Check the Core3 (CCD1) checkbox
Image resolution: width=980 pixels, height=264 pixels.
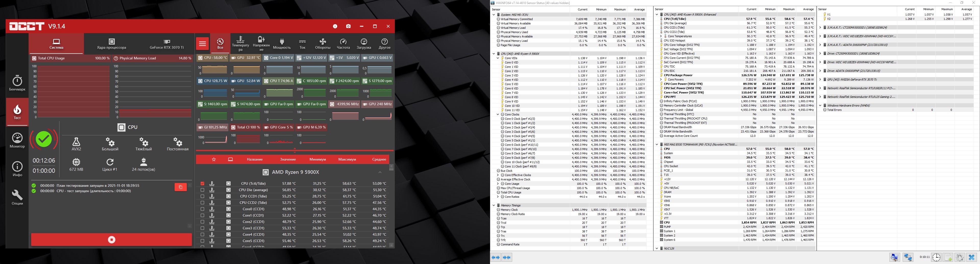[202, 228]
